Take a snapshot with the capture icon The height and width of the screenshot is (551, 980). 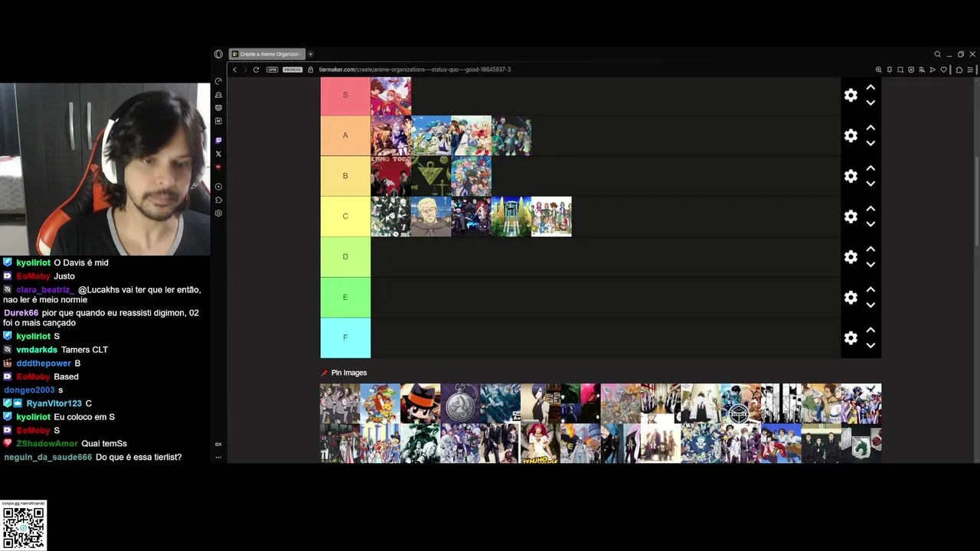point(900,70)
